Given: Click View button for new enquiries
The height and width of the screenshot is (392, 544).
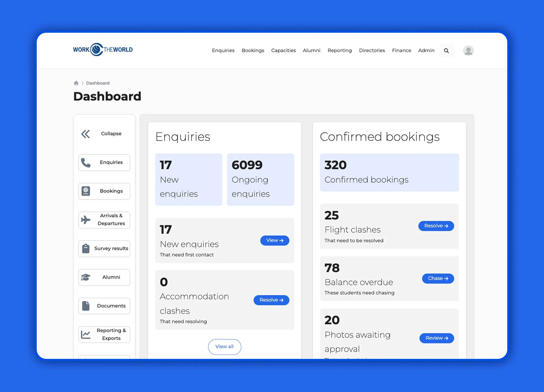Looking at the screenshot, I should pos(274,240).
